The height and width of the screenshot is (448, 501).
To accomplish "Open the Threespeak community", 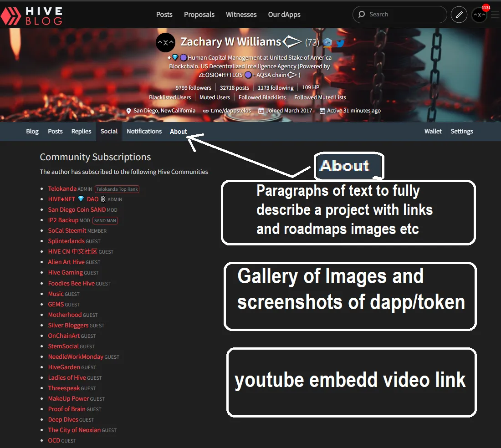I will tap(64, 388).
